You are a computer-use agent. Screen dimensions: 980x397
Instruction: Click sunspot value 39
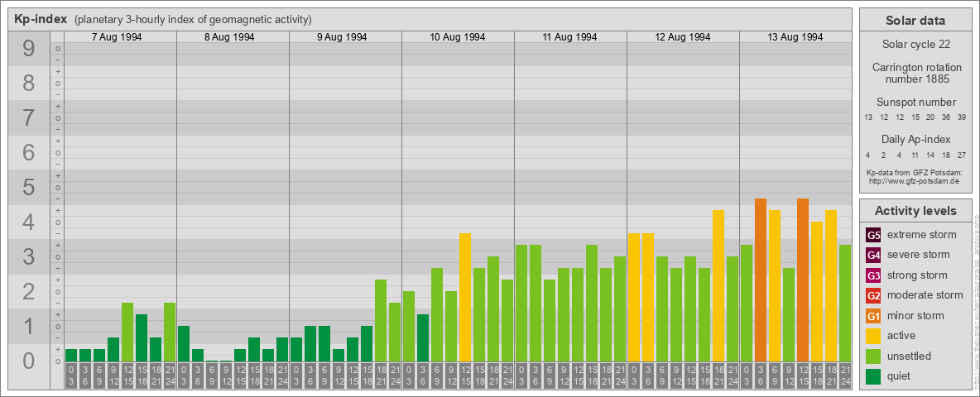coord(962,117)
